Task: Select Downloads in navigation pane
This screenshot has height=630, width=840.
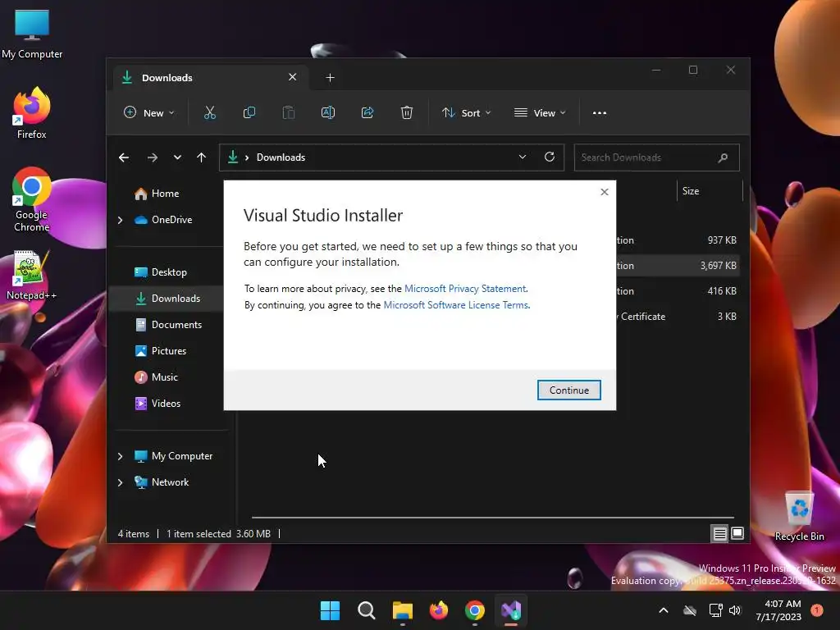Action: tap(167, 299)
